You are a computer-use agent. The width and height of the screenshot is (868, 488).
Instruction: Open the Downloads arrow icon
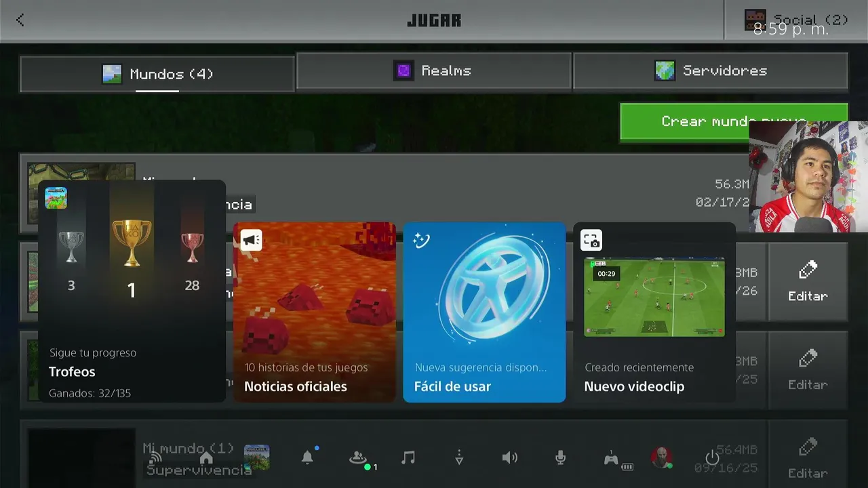pos(459,458)
